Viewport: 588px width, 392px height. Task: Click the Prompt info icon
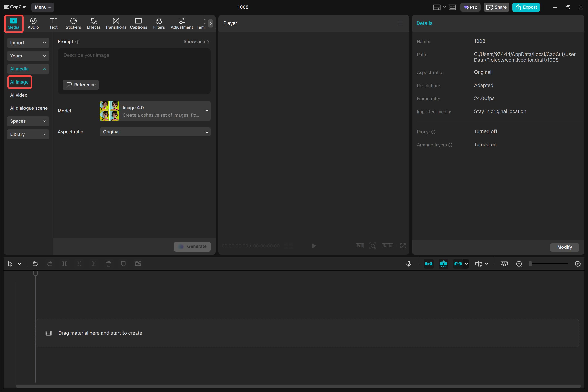78,41
